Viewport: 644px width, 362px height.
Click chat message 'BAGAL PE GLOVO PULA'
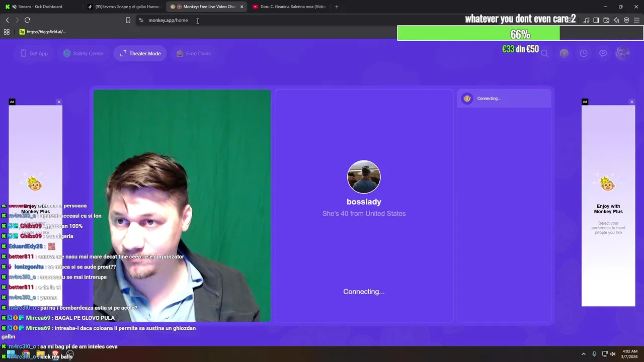[x=85, y=318]
